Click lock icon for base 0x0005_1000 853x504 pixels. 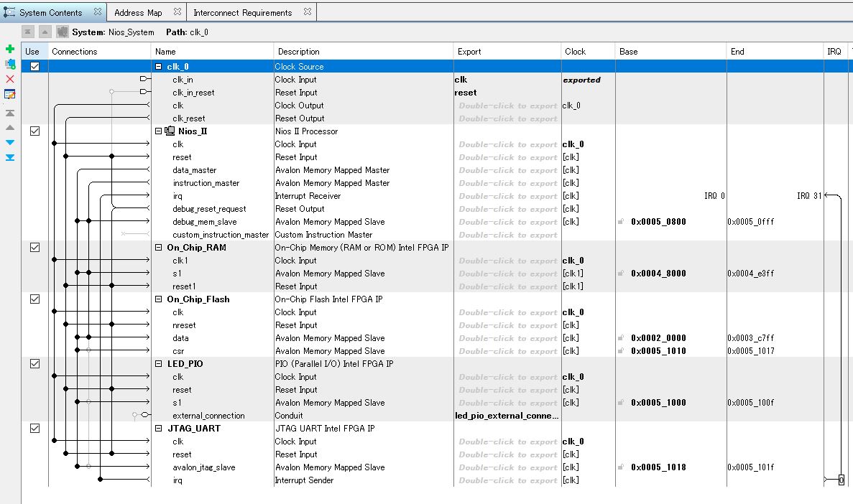(621, 402)
